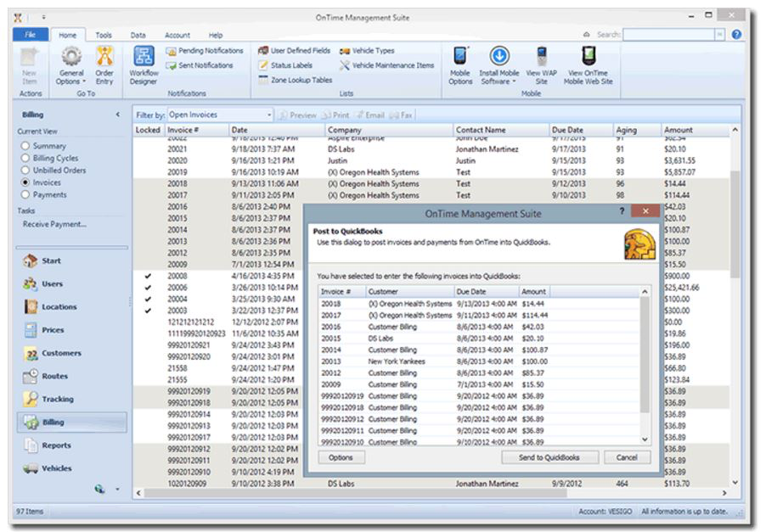
Task: Expand General Options dropdown arrow
Action: coord(84,81)
